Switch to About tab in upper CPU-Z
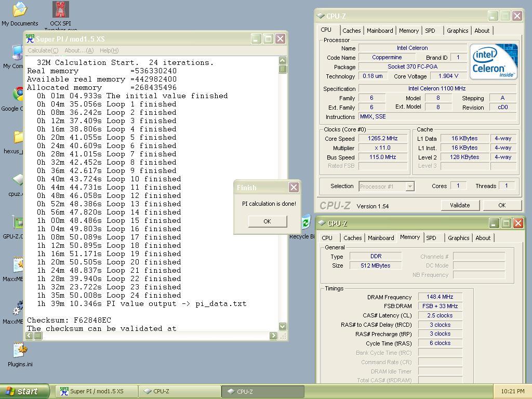 (x=482, y=31)
